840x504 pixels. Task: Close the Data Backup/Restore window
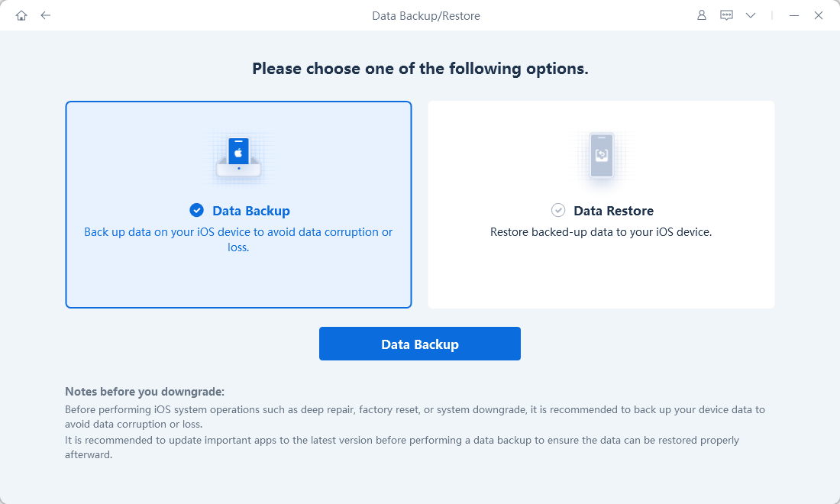pos(819,15)
